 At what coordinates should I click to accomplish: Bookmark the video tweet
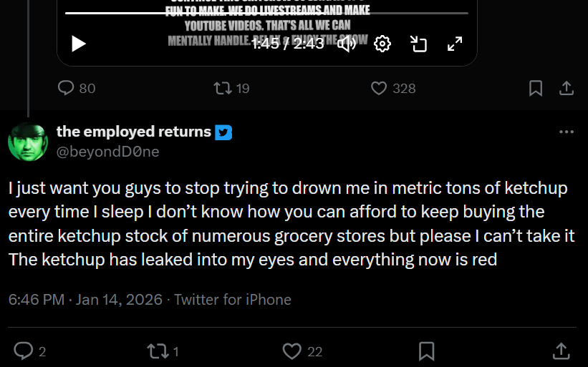536,89
